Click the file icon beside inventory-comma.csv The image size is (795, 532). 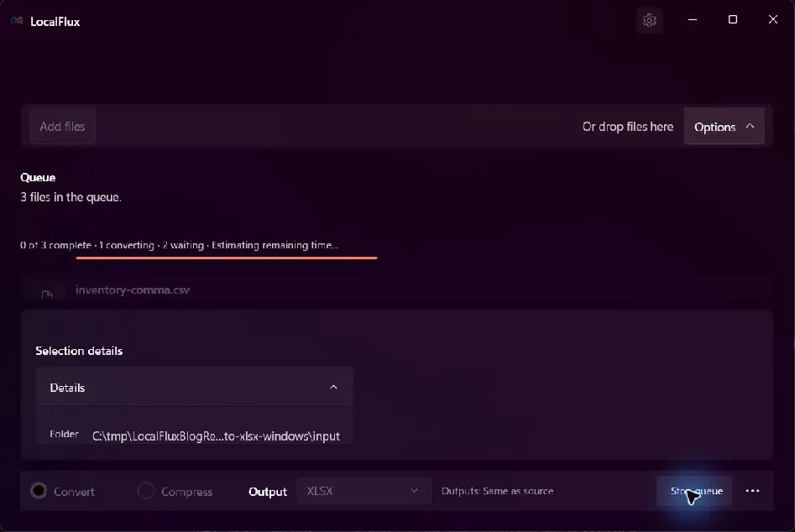[x=47, y=295]
